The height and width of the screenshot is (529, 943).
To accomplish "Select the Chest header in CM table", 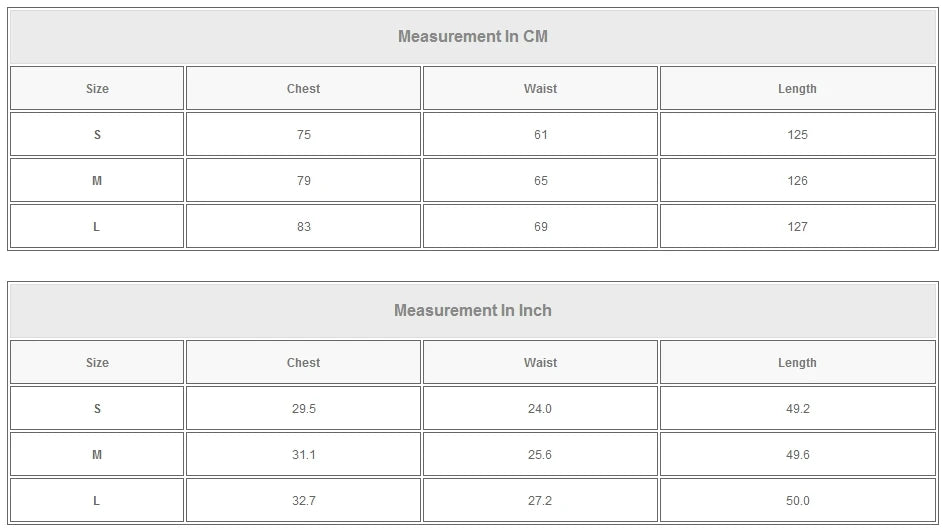I will coord(303,89).
